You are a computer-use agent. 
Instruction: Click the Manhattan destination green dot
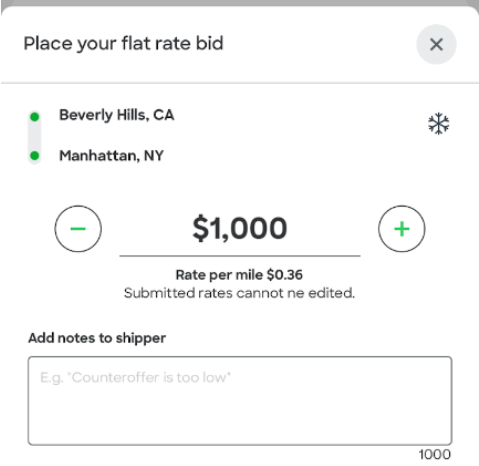click(x=35, y=155)
